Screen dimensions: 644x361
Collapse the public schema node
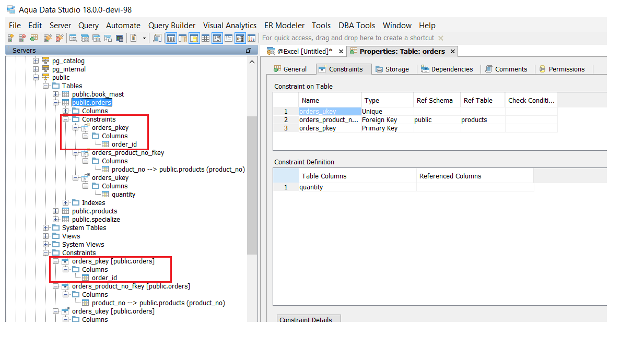(36, 78)
